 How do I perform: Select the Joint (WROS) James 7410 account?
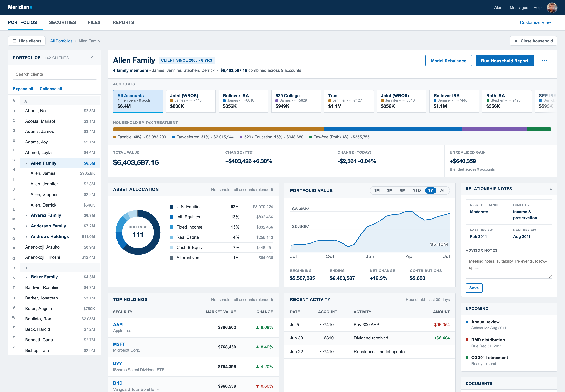[x=191, y=101]
